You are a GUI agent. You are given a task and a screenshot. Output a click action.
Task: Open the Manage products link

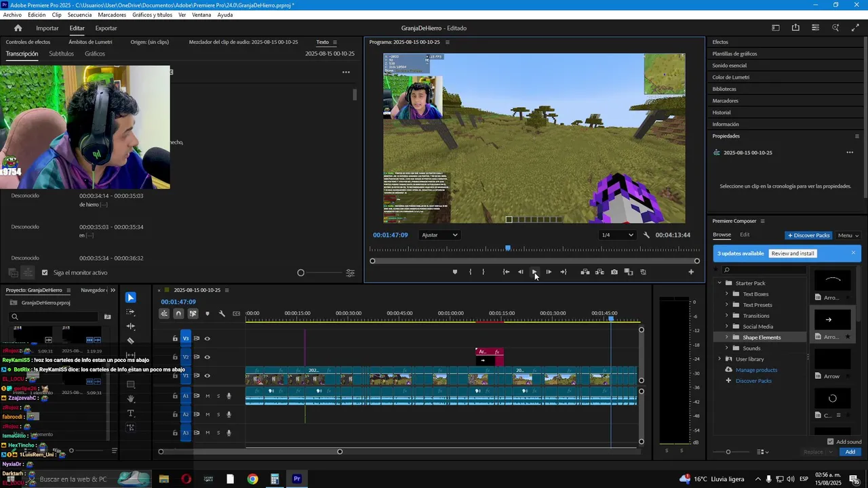(756, 369)
